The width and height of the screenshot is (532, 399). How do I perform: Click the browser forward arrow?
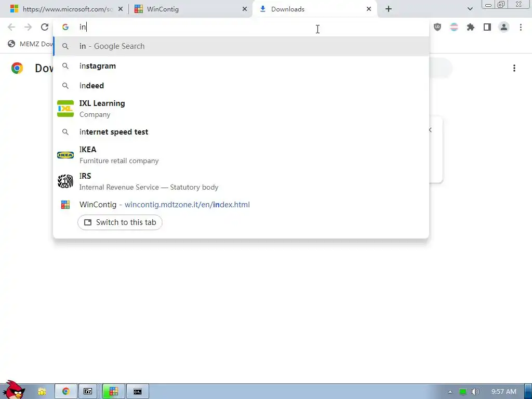tap(28, 27)
